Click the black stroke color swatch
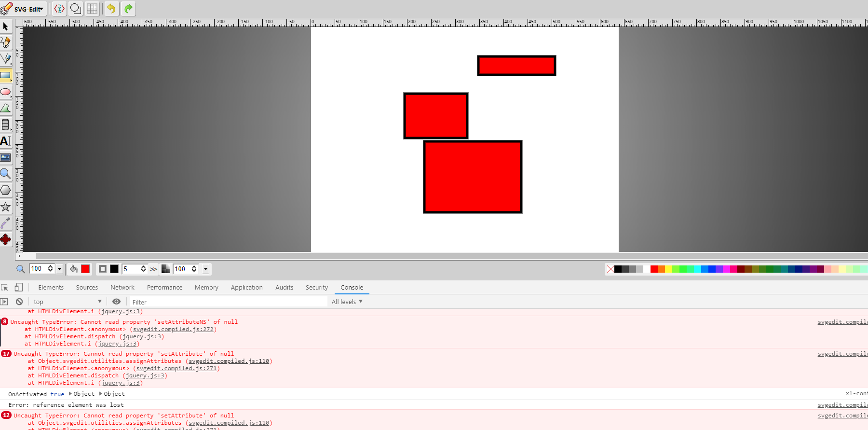Viewport: 868px width, 430px height. (x=114, y=269)
